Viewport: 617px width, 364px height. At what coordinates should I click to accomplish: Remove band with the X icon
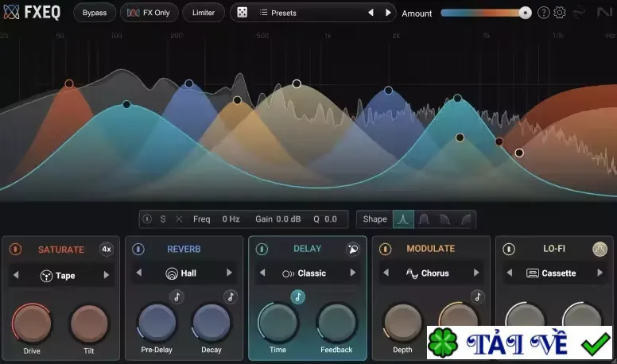click(x=179, y=219)
